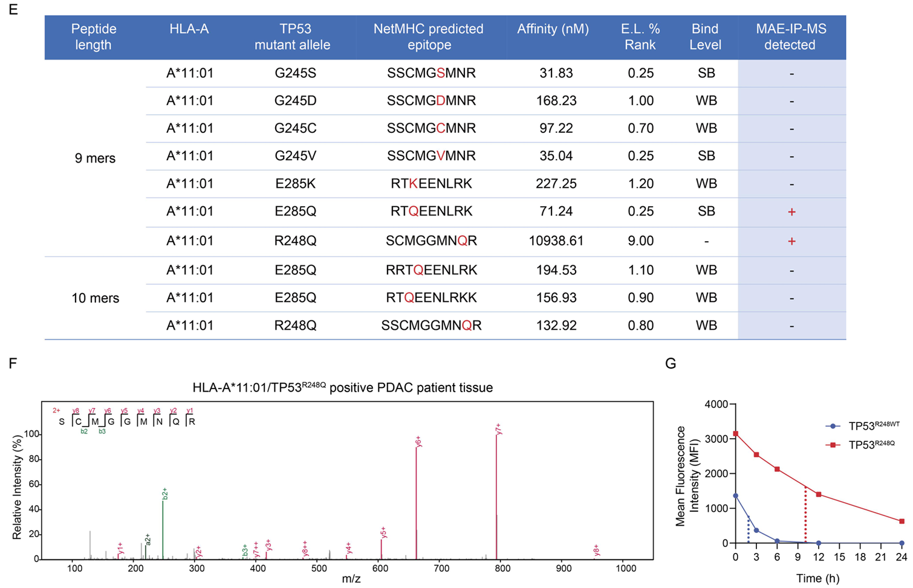Click the red data point at 24 hours
The image size is (913, 588).
[902, 522]
